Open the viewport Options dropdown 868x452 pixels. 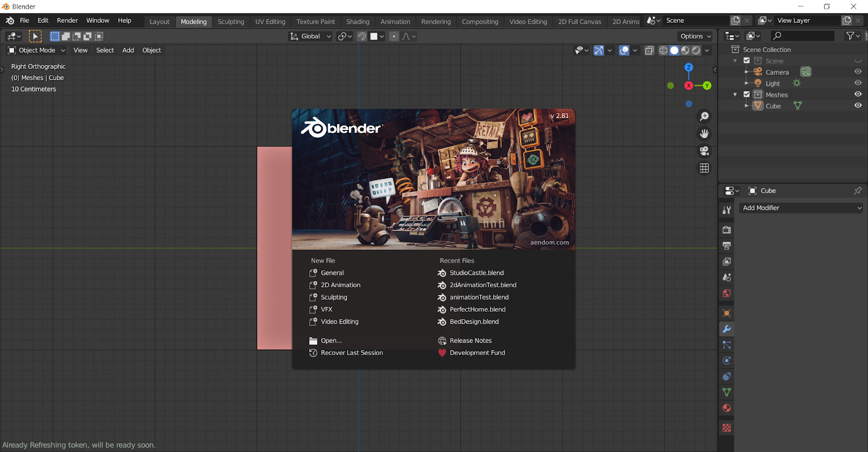pos(695,36)
